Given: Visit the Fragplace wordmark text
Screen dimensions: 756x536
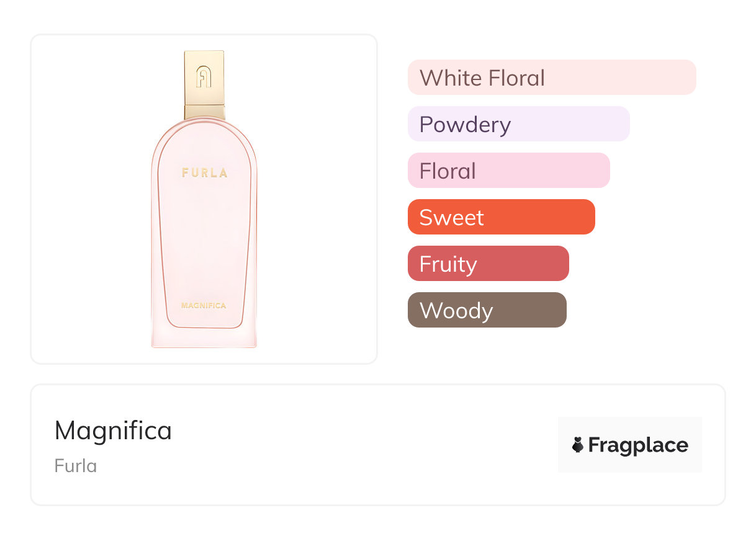Looking at the screenshot, I should click(638, 445).
